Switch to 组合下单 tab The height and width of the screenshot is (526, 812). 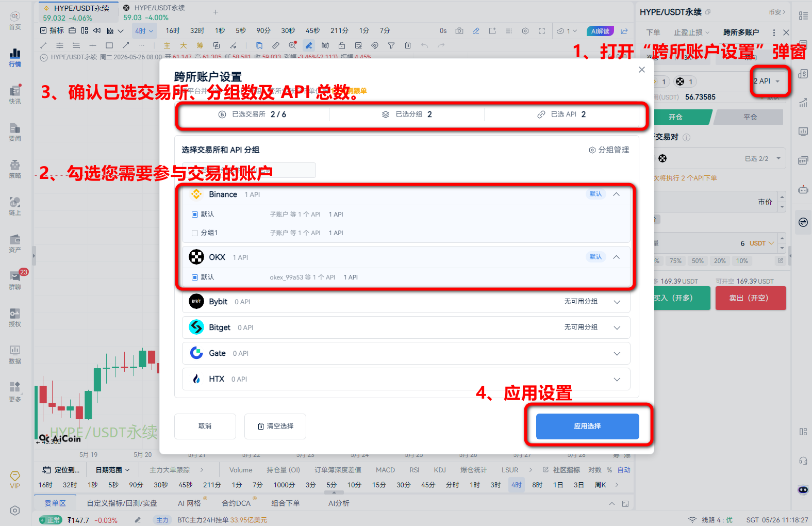click(x=286, y=503)
